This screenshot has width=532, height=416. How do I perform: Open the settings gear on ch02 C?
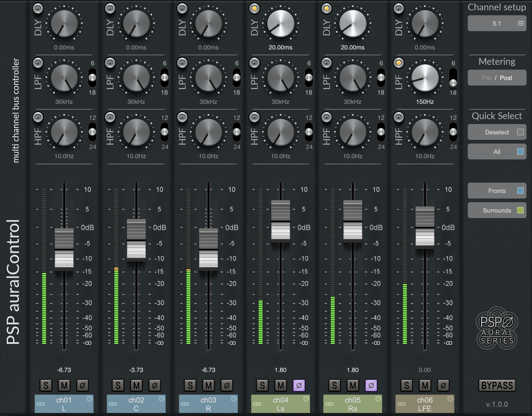(161, 399)
